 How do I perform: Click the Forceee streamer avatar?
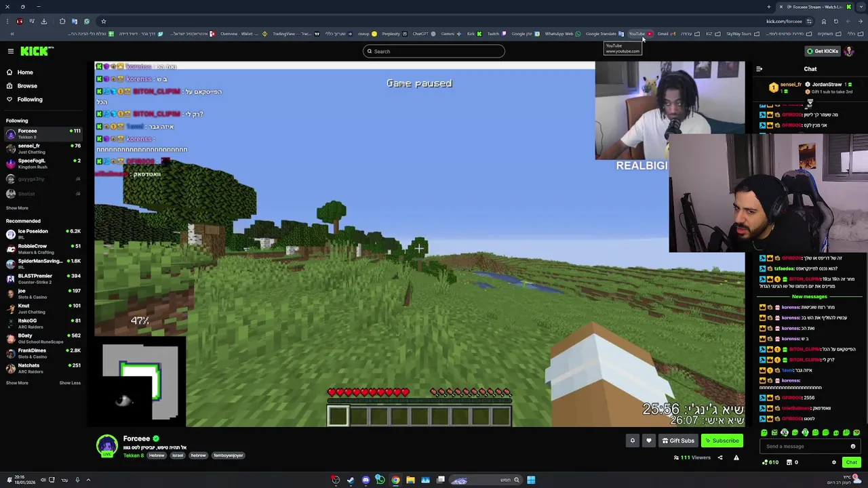click(x=106, y=446)
